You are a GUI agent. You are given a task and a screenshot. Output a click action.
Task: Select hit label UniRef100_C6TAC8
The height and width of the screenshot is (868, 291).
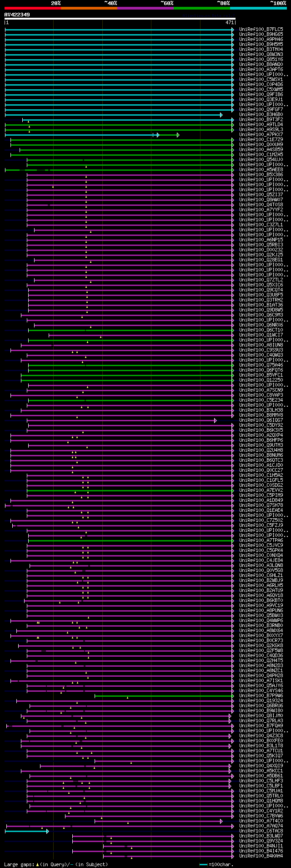point(261,831)
